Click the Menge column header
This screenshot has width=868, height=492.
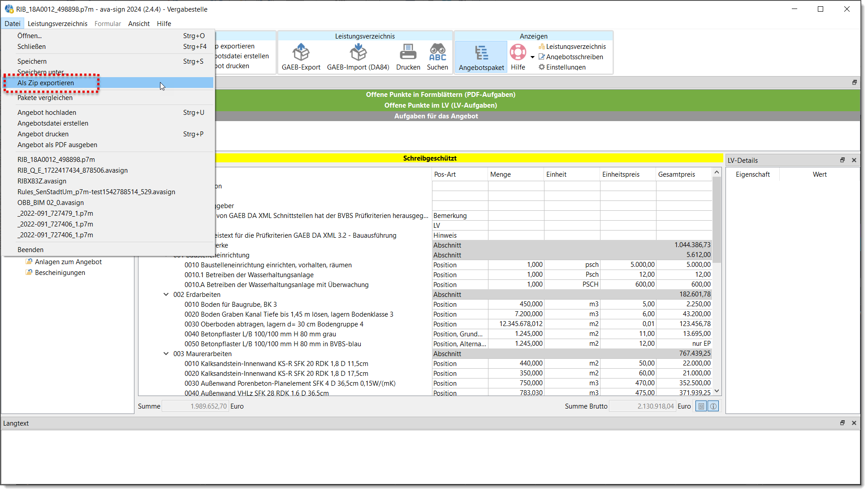click(x=515, y=174)
